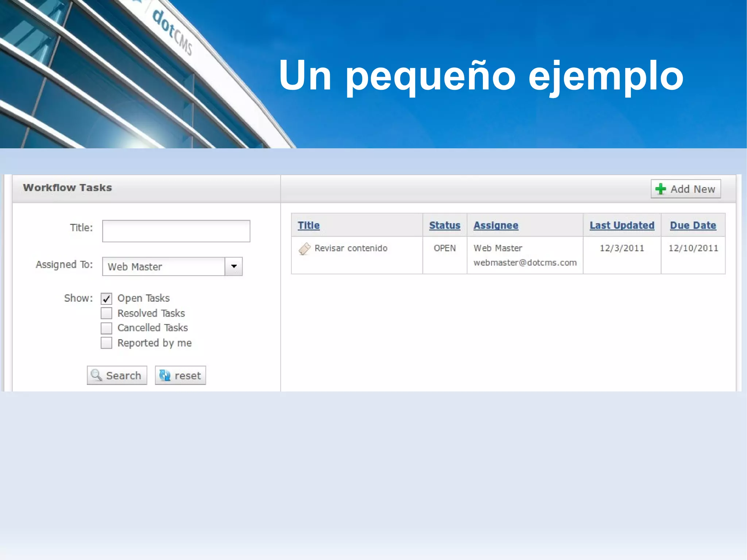Screen dimensions: 747x560
Task: Sort by Last Updated column header
Action: (622, 225)
